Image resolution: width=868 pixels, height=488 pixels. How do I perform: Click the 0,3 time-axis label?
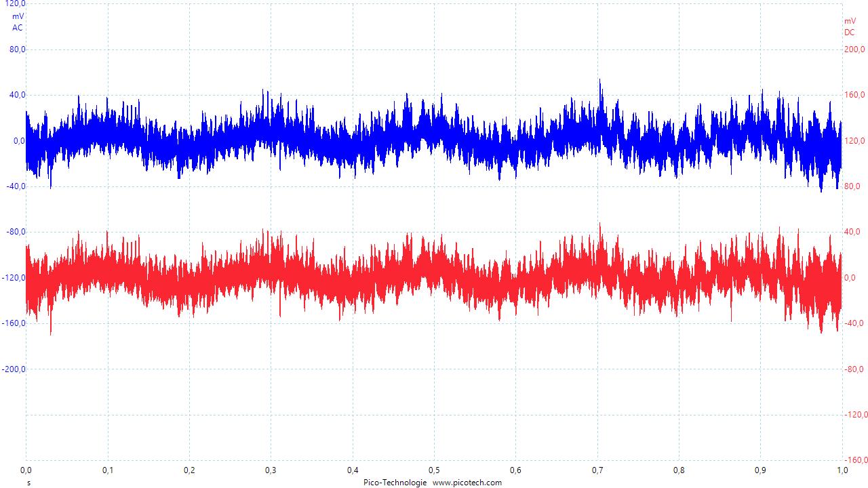pos(271,470)
